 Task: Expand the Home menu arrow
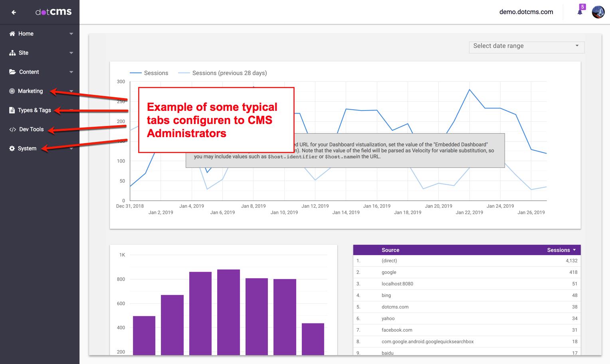(x=71, y=34)
